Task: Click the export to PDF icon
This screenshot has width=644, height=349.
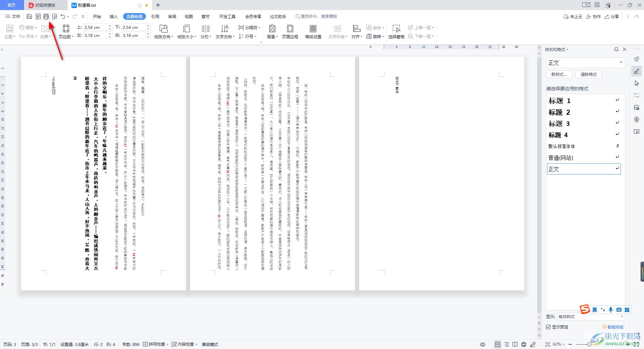Action: pyautogui.click(x=38, y=16)
